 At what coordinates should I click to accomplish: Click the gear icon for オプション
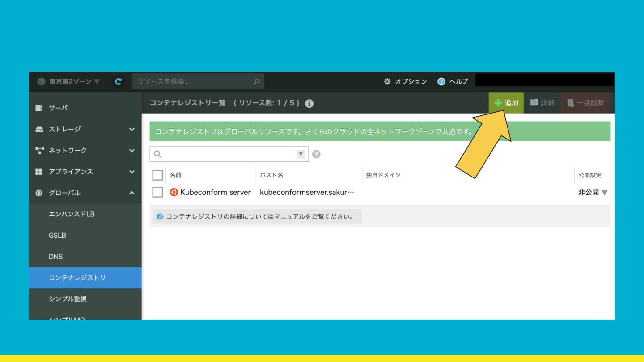(387, 82)
